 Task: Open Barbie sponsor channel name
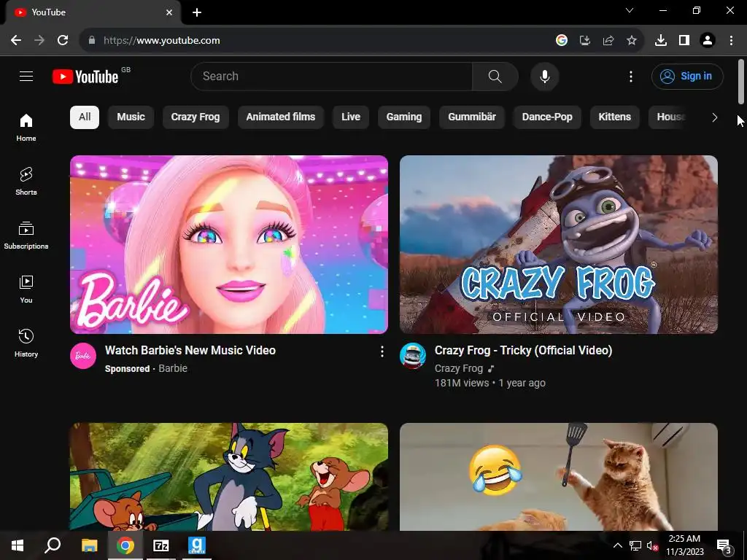173,368
